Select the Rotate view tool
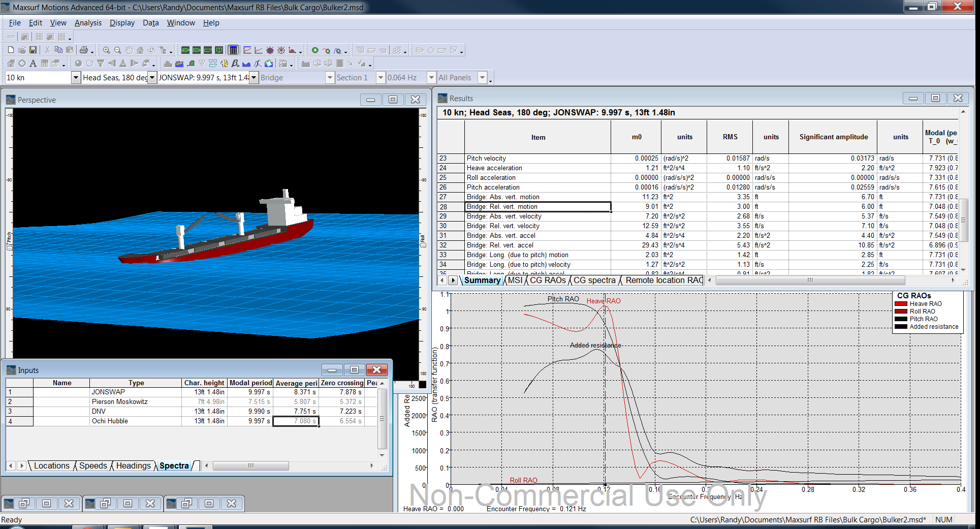The height and width of the screenshot is (529, 980). 151,50
